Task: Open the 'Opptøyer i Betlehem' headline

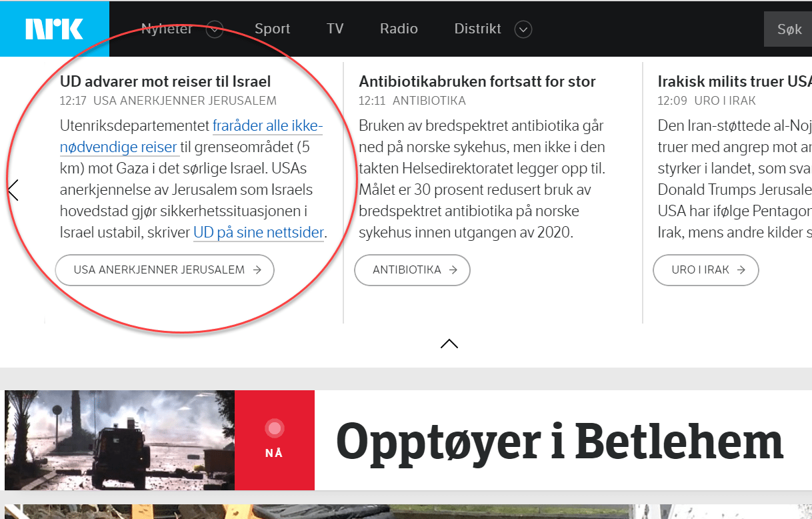Action: pyautogui.click(x=559, y=442)
